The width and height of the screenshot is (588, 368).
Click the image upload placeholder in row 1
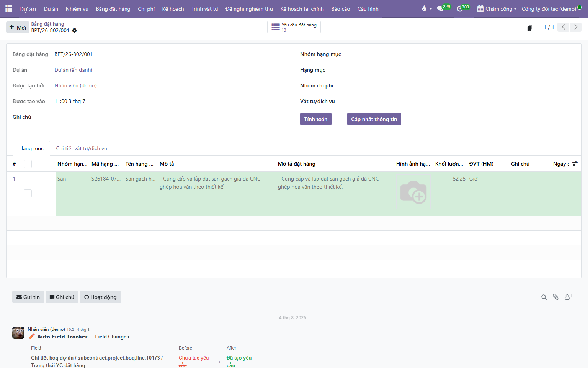(x=413, y=192)
